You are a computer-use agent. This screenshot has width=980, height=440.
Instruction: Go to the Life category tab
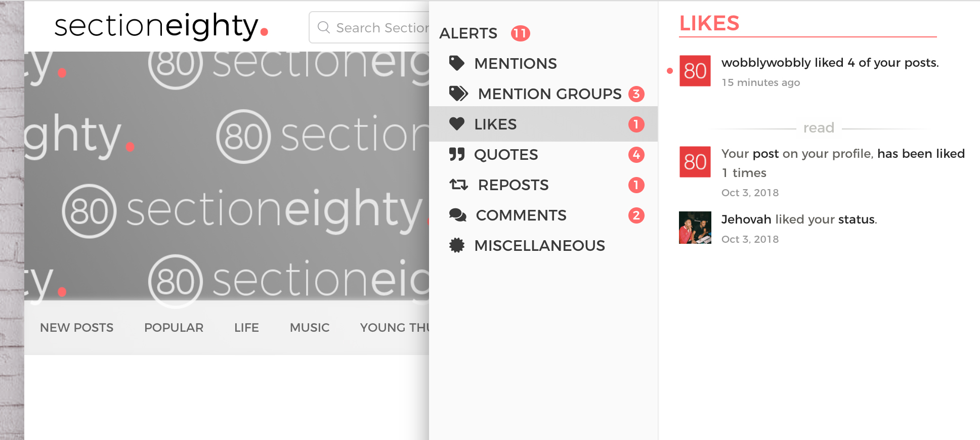[246, 328]
